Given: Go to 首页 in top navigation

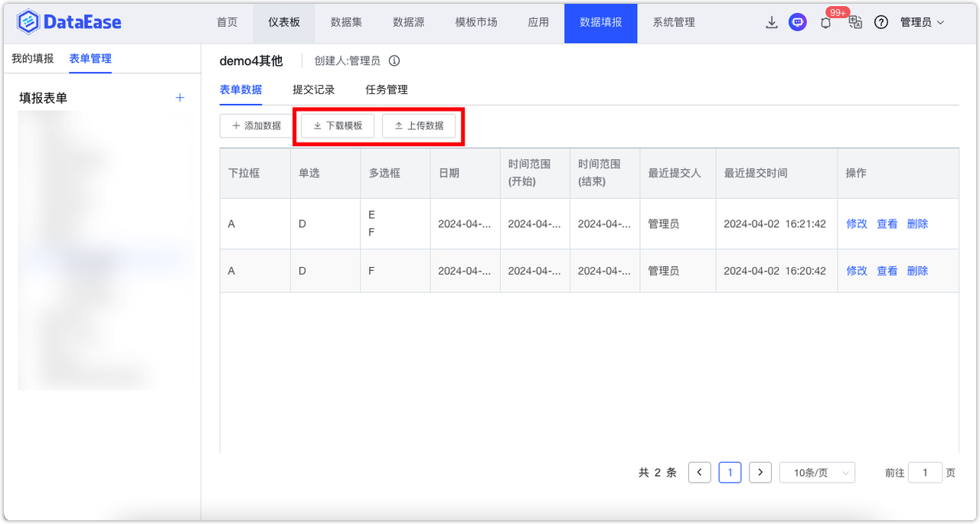Looking at the screenshot, I should click(x=227, y=22).
